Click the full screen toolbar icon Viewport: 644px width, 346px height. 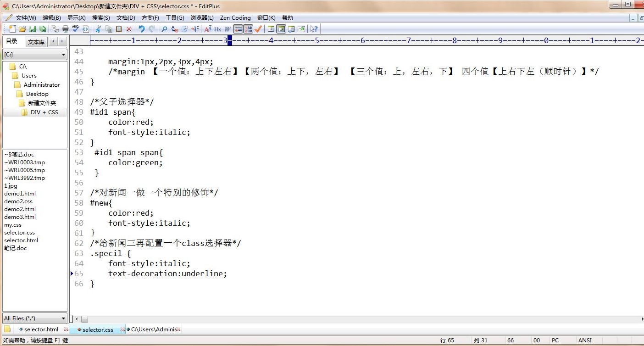click(301, 29)
